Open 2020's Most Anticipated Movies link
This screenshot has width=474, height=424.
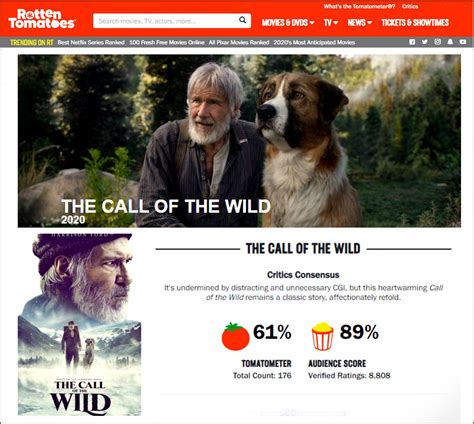[314, 42]
